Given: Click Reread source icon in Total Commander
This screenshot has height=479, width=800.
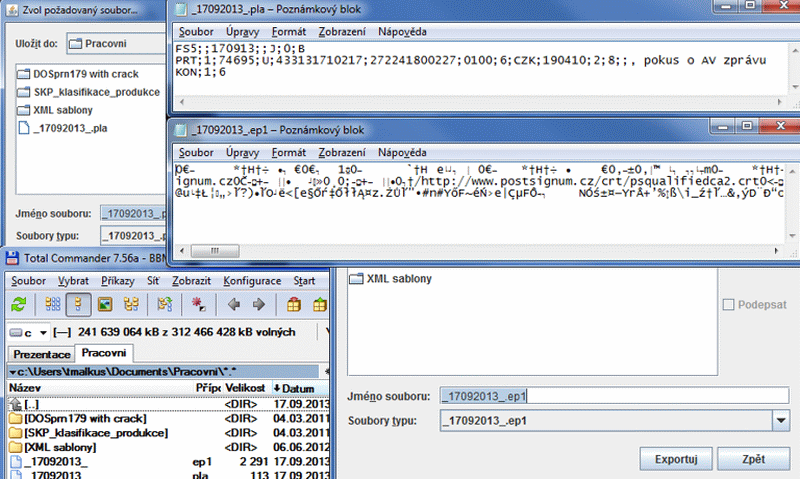Looking at the screenshot, I should pos(19,305).
